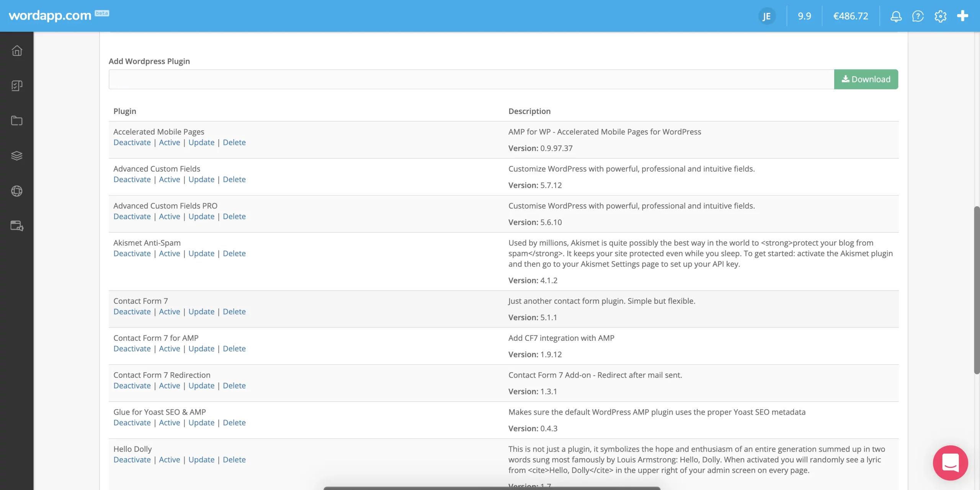This screenshot has height=490, width=980.
Task: Open the globe icon in sidebar
Action: [17, 191]
